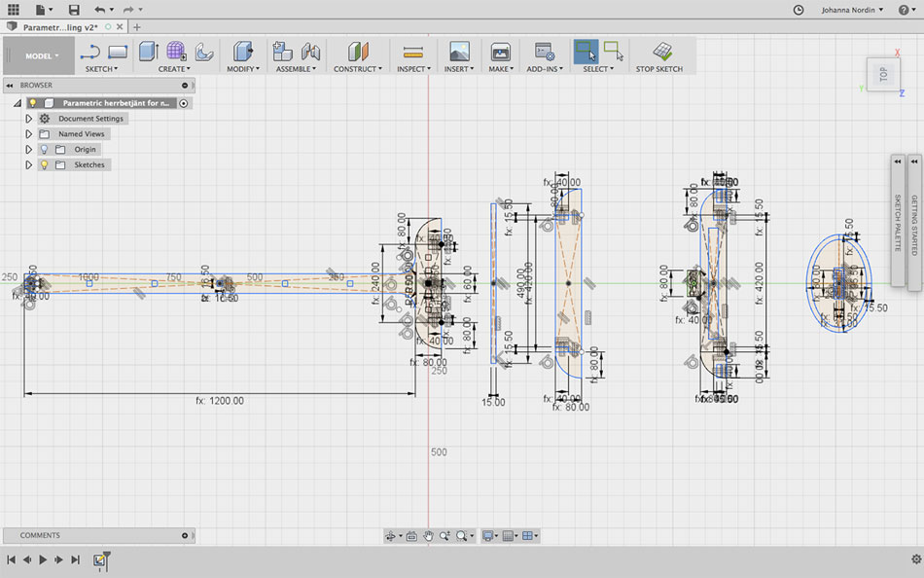The image size is (924, 578).
Task: Open the ADD-INS menu
Action: (x=545, y=69)
